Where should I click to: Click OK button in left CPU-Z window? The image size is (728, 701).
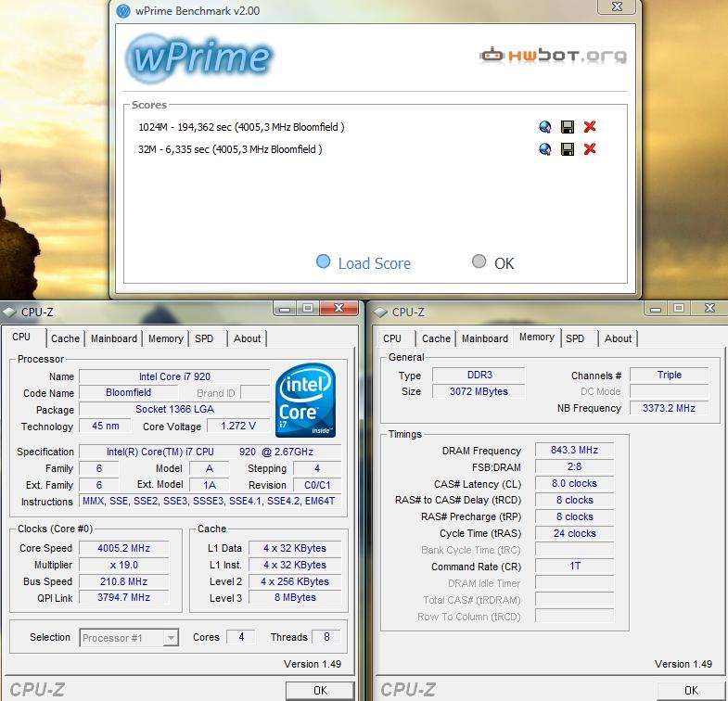[x=320, y=691]
